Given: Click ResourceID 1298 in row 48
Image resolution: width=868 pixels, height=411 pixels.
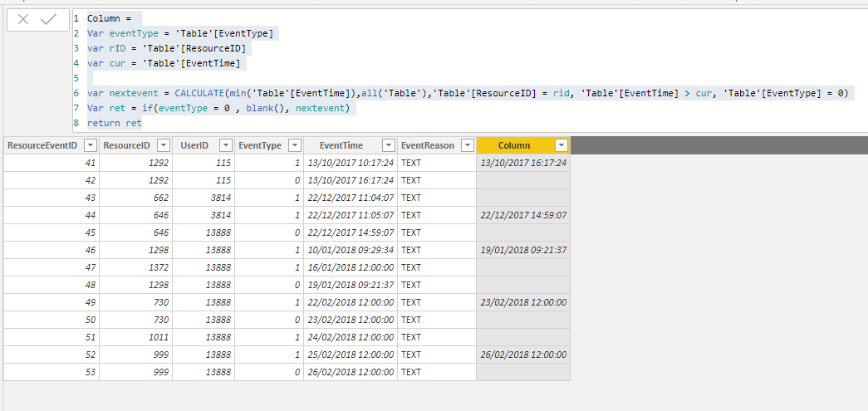Looking at the screenshot, I should pos(136,285).
